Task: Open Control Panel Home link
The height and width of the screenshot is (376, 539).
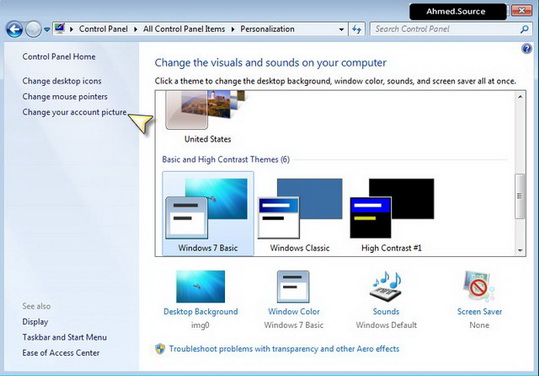Action: (59, 57)
